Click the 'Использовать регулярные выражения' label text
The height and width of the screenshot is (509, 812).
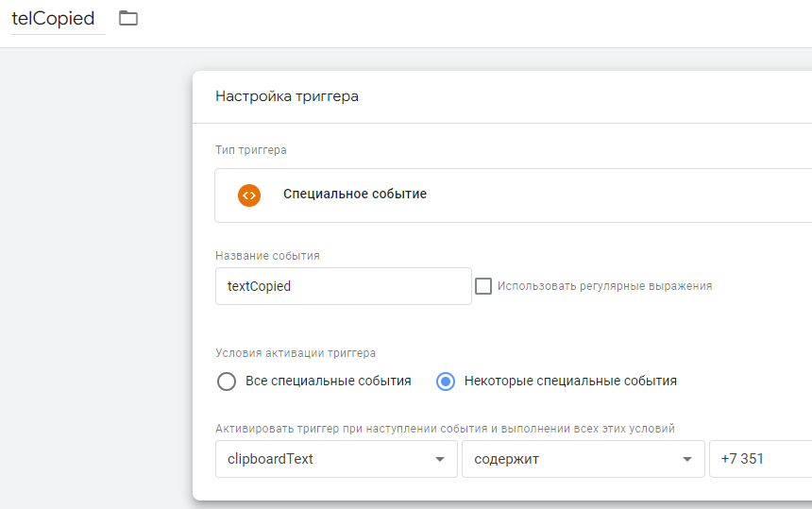[x=604, y=286]
